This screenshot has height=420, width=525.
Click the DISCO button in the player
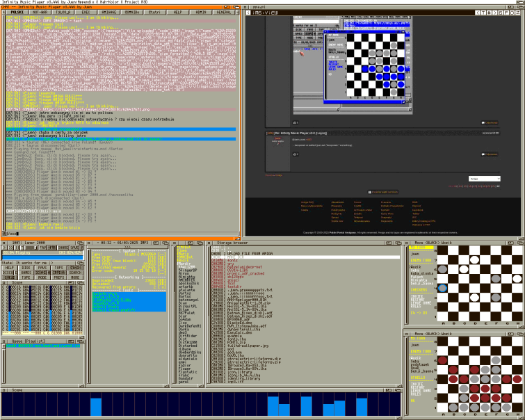(x=8, y=273)
